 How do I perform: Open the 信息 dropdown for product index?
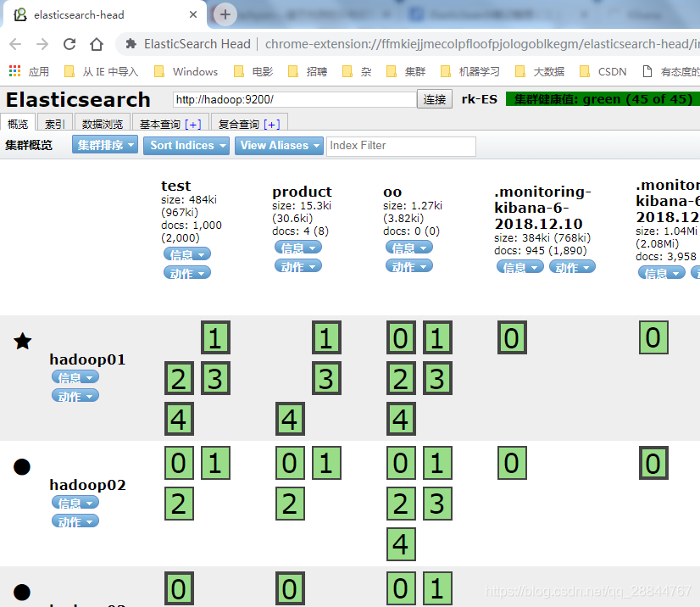point(298,247)
